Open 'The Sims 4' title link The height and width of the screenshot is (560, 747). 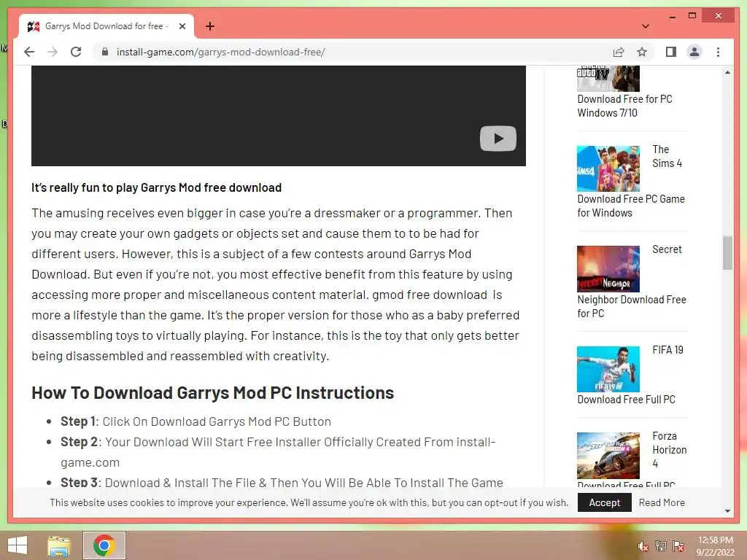tap(667, 156)
